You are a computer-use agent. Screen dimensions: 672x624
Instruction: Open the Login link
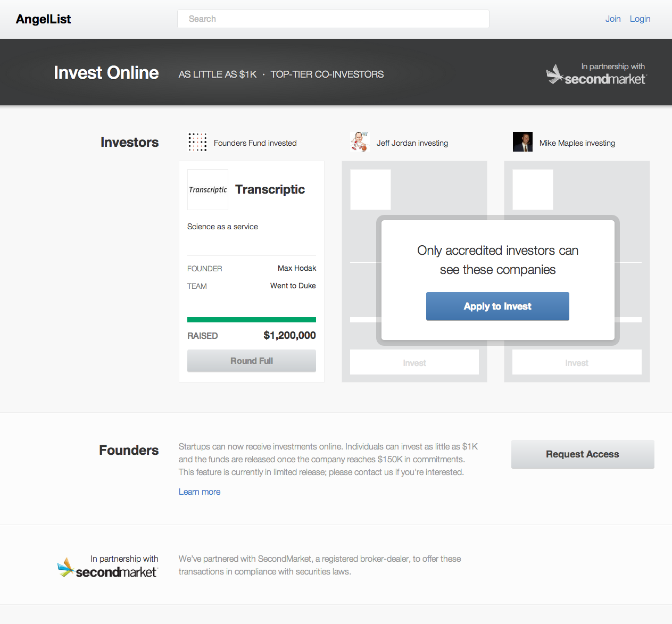pyautogui.click(x=640, y=19)
